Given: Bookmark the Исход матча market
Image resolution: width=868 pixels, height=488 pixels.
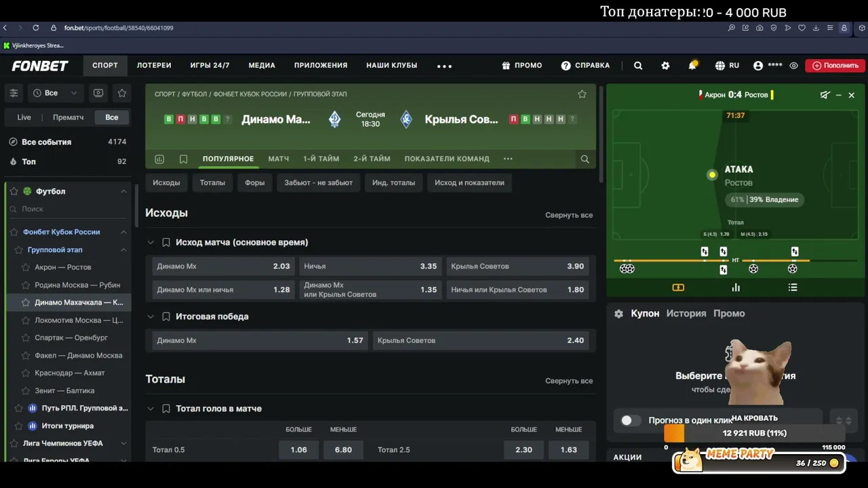Looking at the screenshot, I should [x=166, y=242].
